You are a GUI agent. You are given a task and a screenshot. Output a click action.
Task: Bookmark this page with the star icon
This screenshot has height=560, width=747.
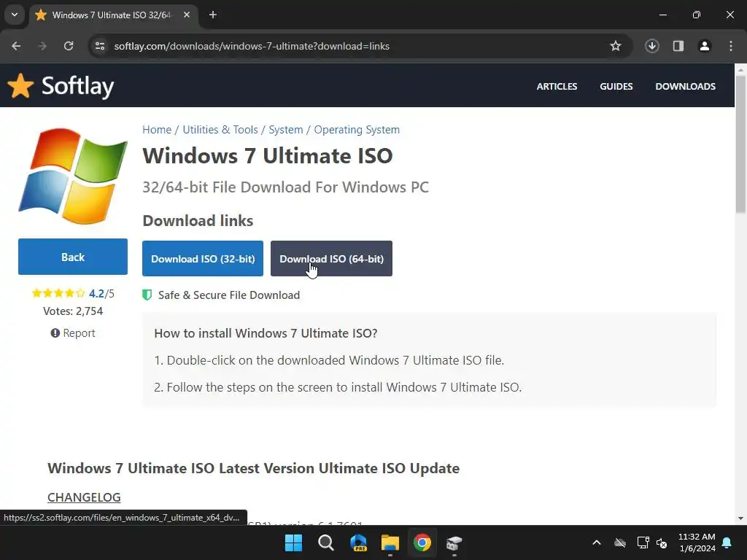[616, 46]
